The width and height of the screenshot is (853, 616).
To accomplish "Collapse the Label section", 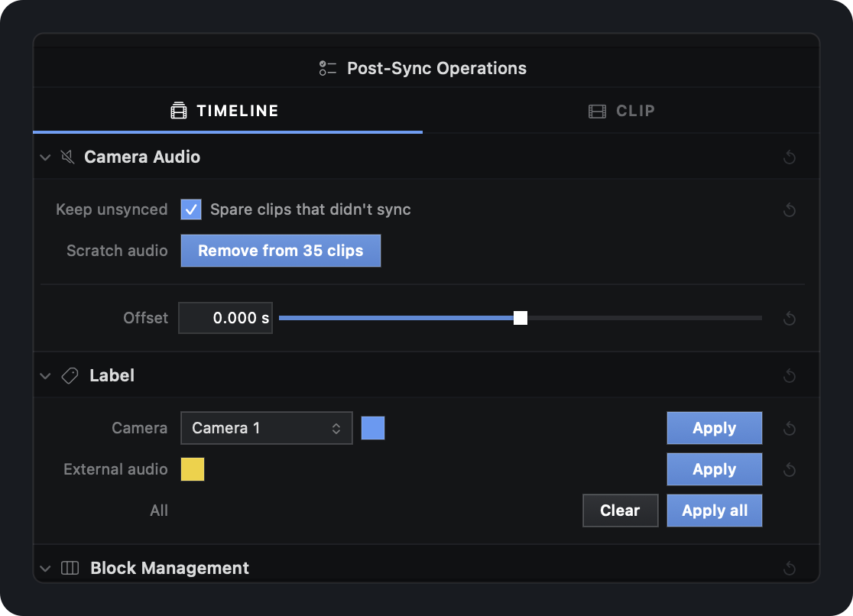I will [45, 376].
